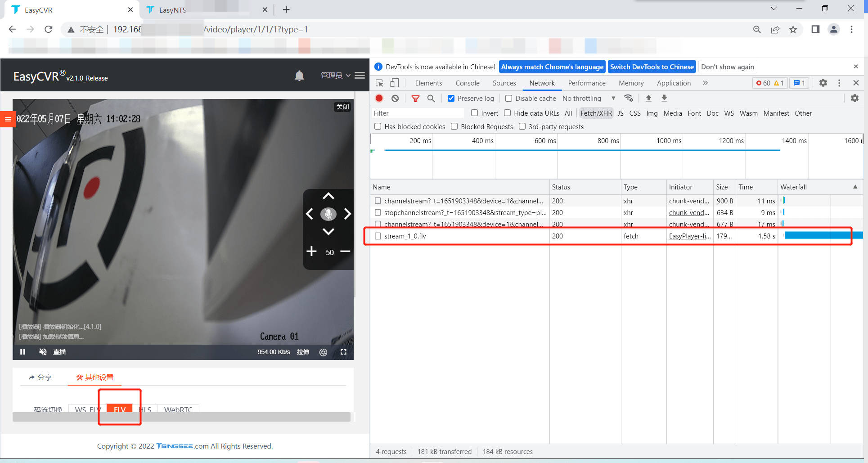Check Hide data URLs option
Viewport: 868px width, 463px height.
(508, 113)
